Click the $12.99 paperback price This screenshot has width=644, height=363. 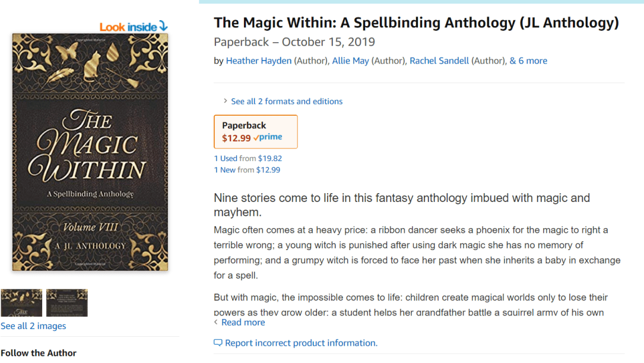pos(236,138)
